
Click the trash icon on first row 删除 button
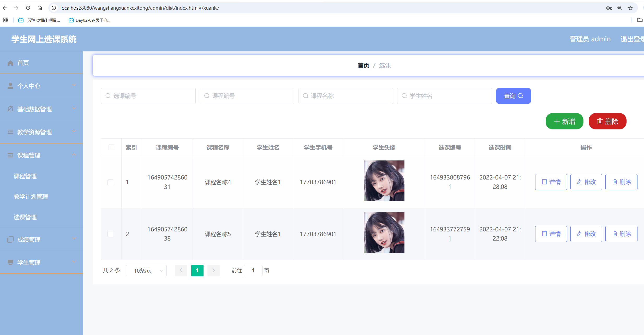(615, 182)
